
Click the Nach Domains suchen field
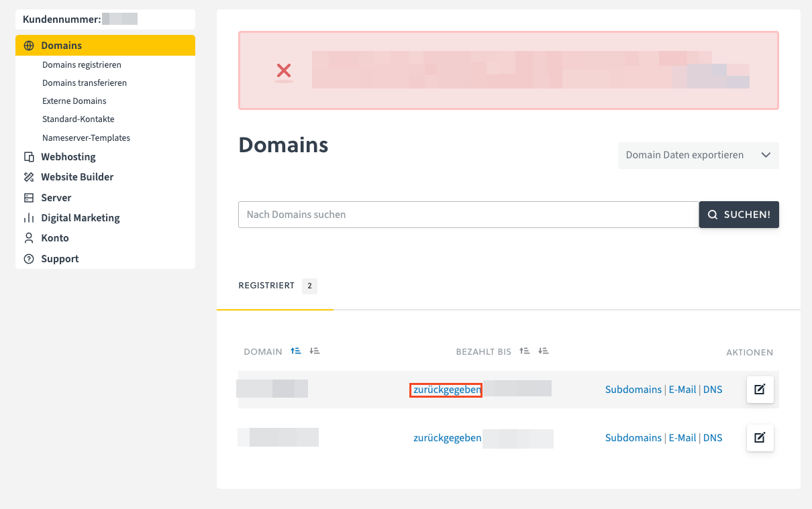pos(468,215)
